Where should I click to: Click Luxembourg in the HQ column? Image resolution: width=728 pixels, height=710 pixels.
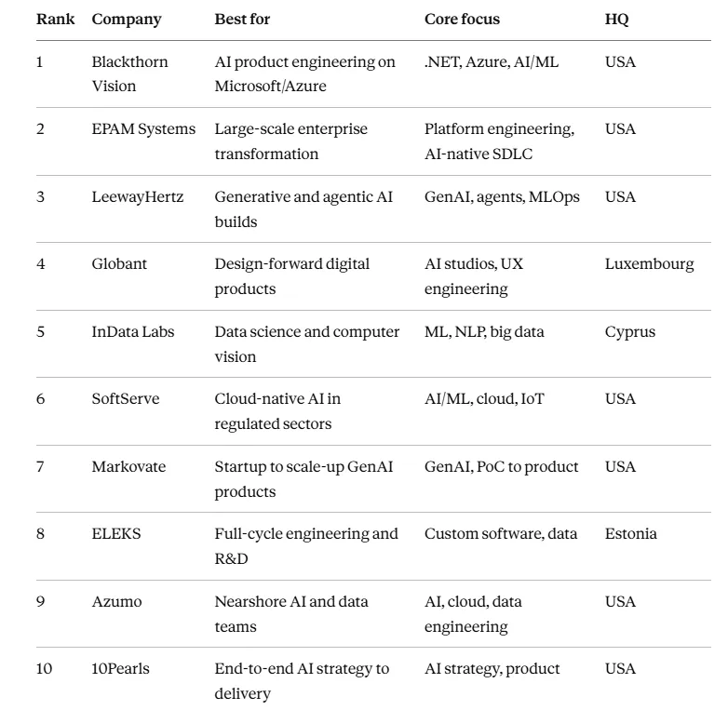tap(649, 264)
